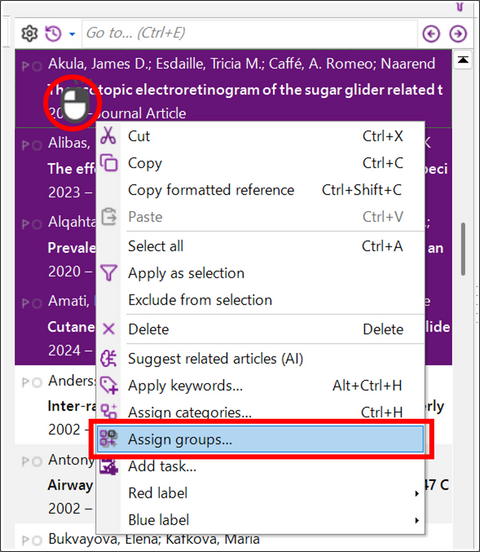Click the Delete X icon
Viewport: 480px width, 552px height.
tap(108, 329)
